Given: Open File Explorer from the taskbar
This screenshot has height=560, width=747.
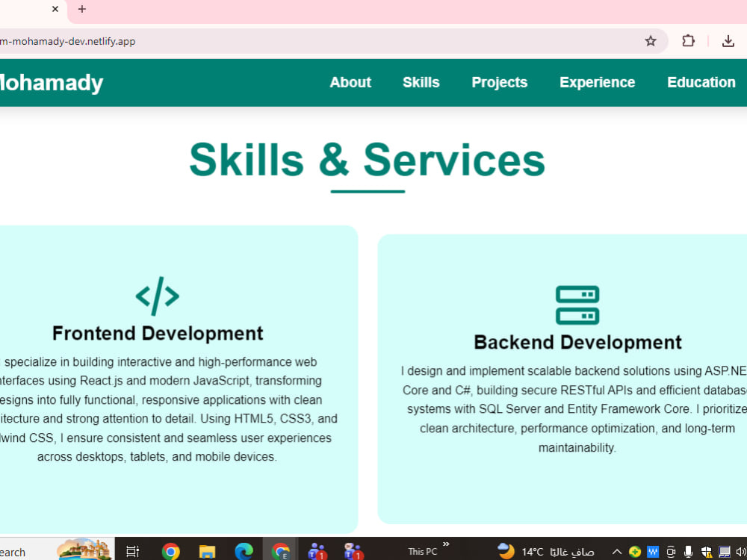Looking at the screenshot, I should [x=207, y=552].
